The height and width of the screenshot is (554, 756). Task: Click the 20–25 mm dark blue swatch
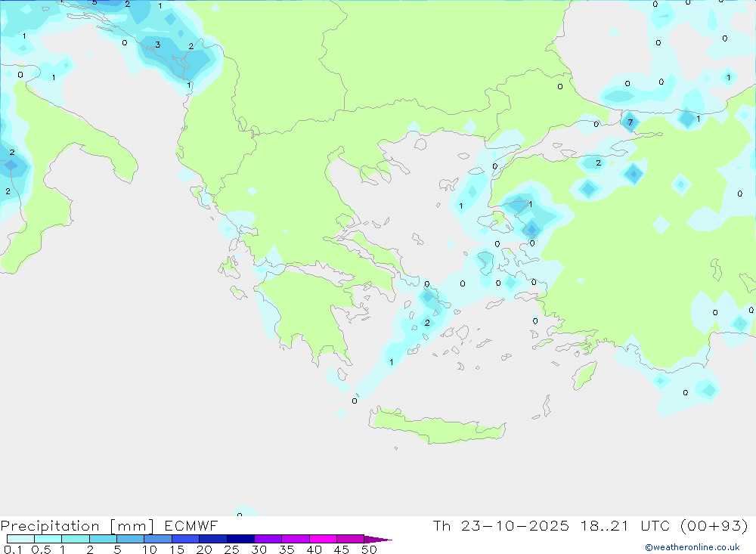(x=213, y=539)
